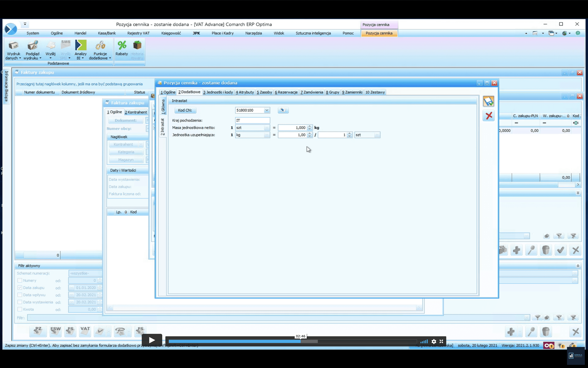Click the PZ conversion icon in Faktury zakupu

pyautogui.click(x=38, y=331)
